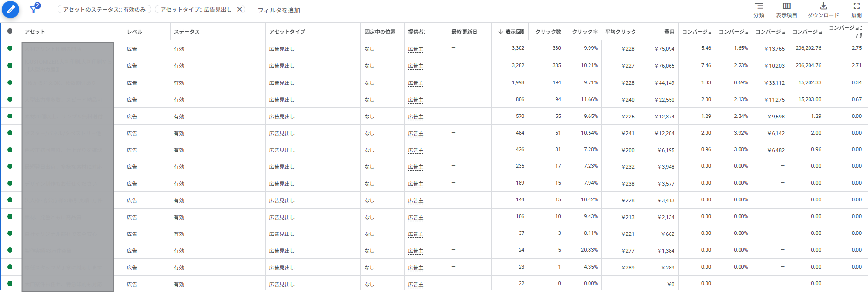Viewport: 868px width, 292px height.
Task: Click the ダウンロード download icon
Action: pyautogui.click(x=823, y=6)
